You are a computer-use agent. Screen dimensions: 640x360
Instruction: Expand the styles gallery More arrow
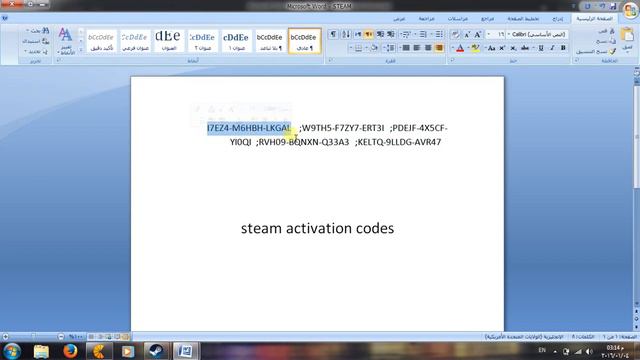tap(81, 50)
